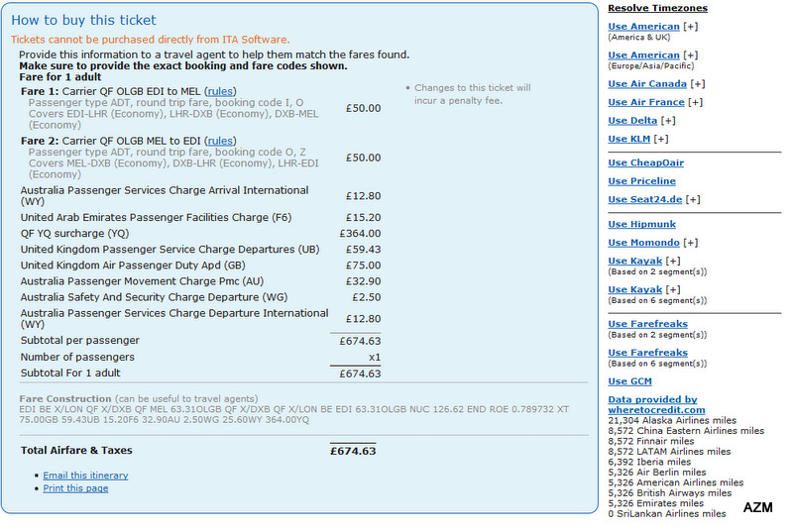Image resolution: width=793 pixels, height=532 pixels.
Task: Click the 6,392 Iberia miles entry
Action: pyautogui.click(x=649, y=462)
